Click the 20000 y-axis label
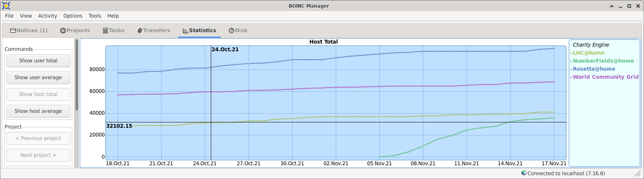The width and height of the screenshot is (644, 179). [97, 135]
